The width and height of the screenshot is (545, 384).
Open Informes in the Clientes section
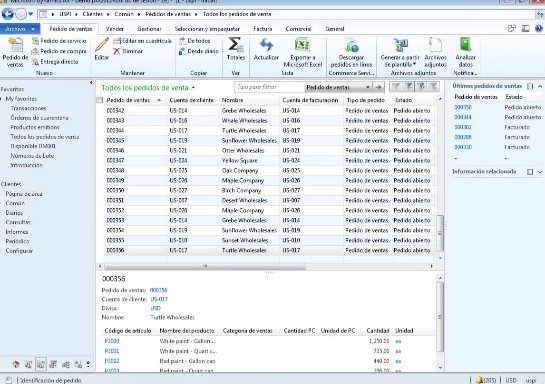(x=17, y=232)
